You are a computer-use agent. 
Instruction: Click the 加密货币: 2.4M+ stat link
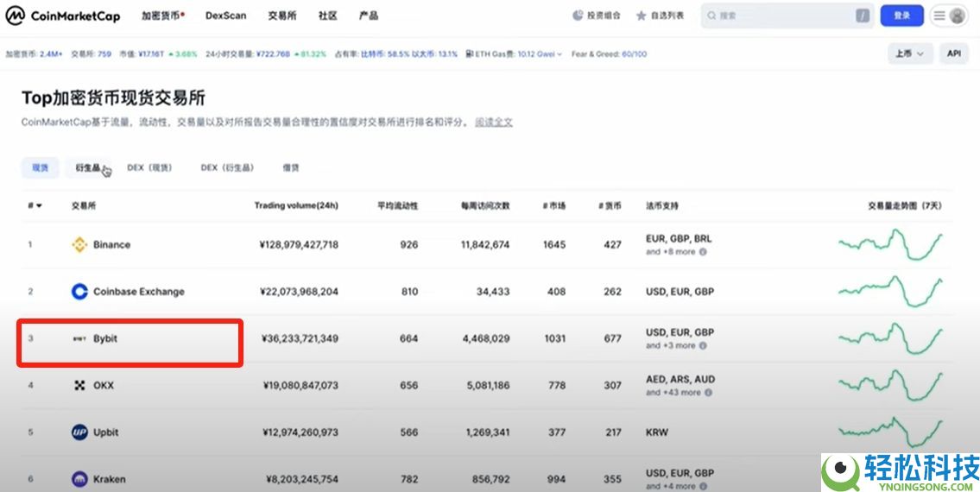click(34, 54)
